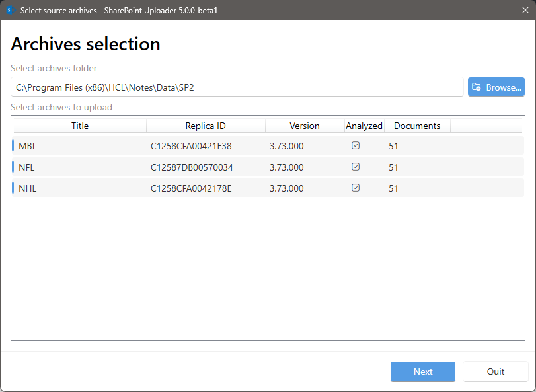Click the SharePoint Uploader app icon in title bar

pos(10,10)
